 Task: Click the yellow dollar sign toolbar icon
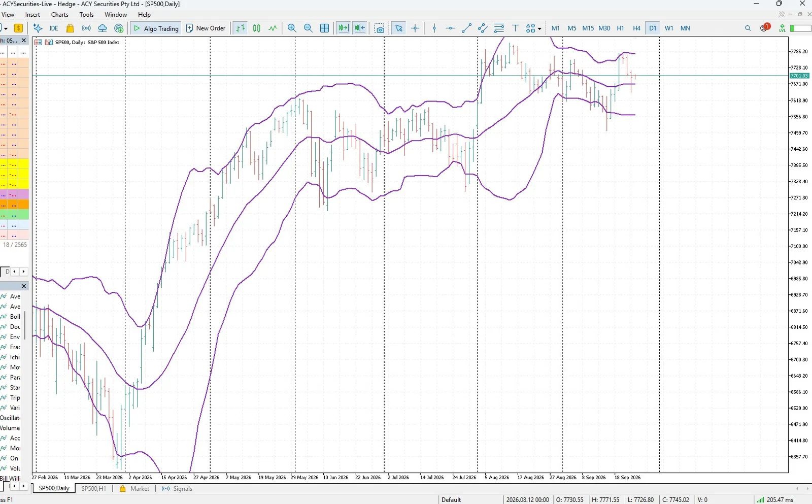pos(18,28)
